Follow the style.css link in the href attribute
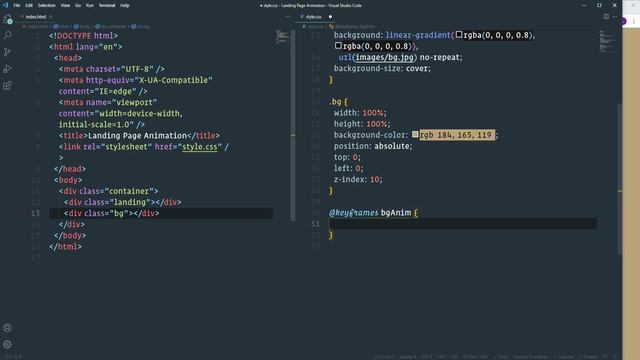 (x=200, y=147)
